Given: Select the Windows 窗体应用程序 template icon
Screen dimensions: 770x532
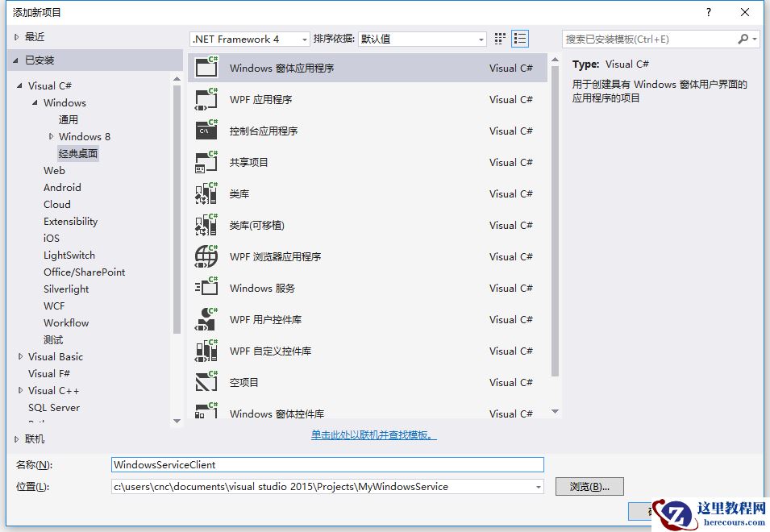Looking at the screenshot, I should pyautogui.click(x=206, y=67).
